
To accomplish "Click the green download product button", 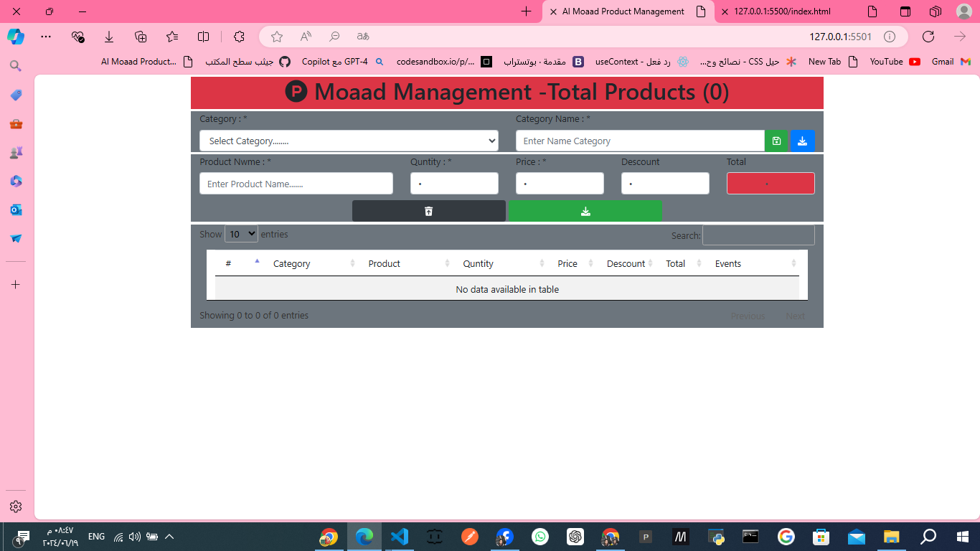I will pos(585,211).
